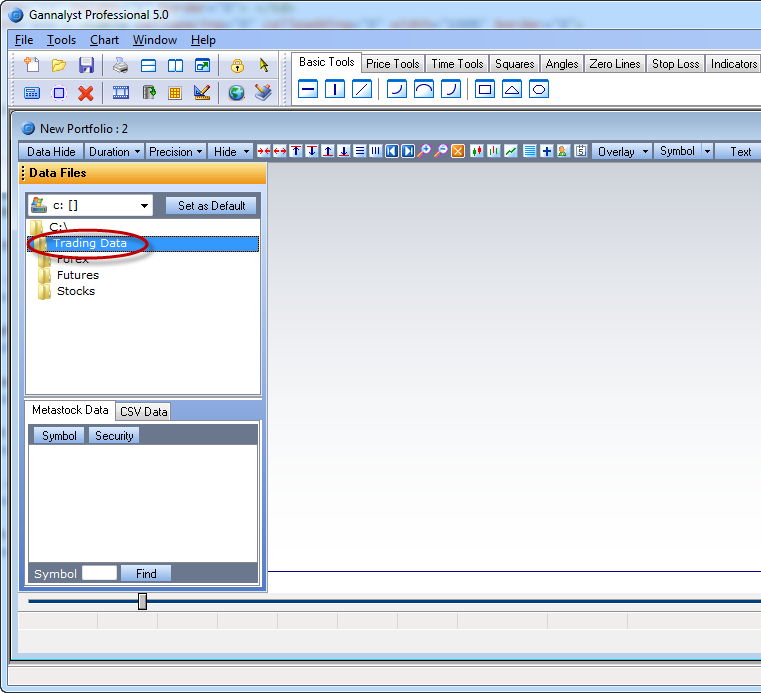This screenshot has width=761, height=693.
Task: Open the Help menu
Action: (x=203, y=40)
